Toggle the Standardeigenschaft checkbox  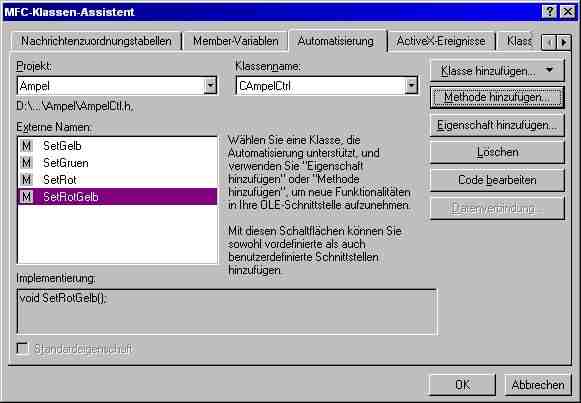coord(22,349)
